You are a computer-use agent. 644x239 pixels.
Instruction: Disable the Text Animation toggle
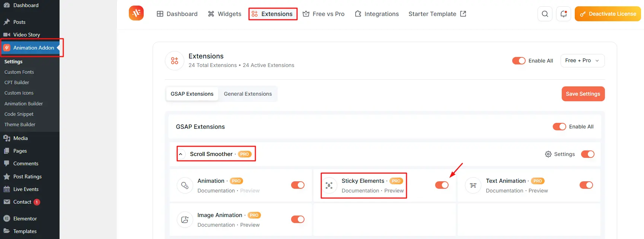coord(586,185)
